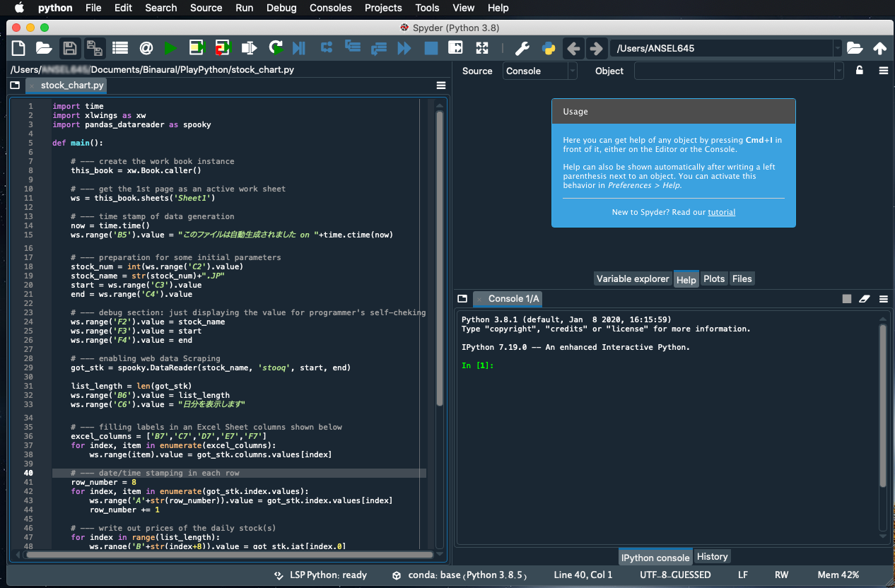Expand working directory path dropdown
The width and height of the screenshot is (895, 588).
click(x=838, y=48)
